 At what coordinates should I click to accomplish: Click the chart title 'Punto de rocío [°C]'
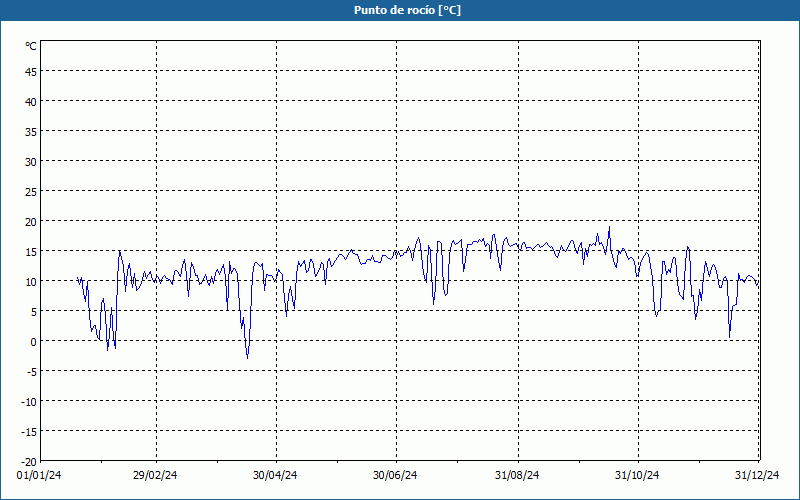pyautogui.click(x=407, y=10)
